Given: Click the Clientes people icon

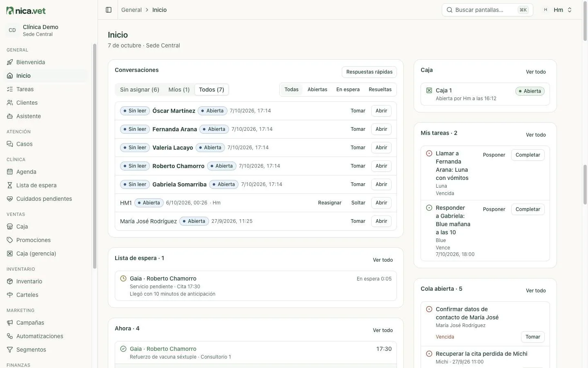Looking at the screenshot, I should (x=10, y=103).
